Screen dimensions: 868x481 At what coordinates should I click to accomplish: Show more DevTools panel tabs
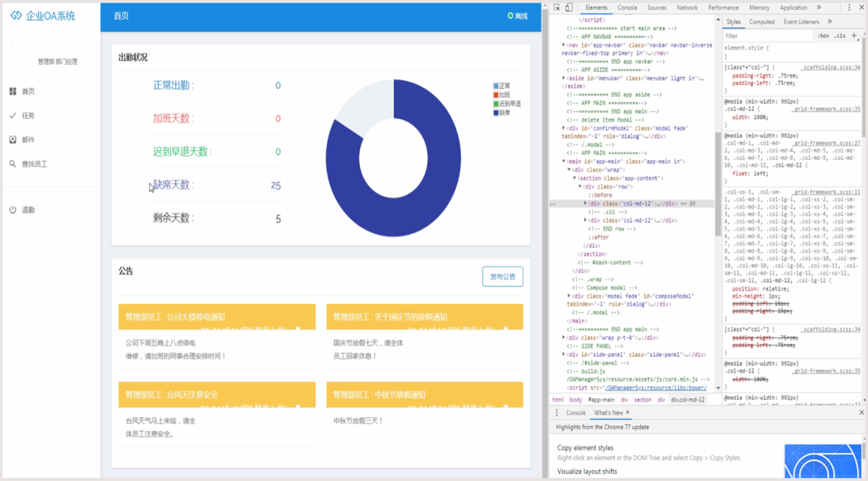coord(819,8)
